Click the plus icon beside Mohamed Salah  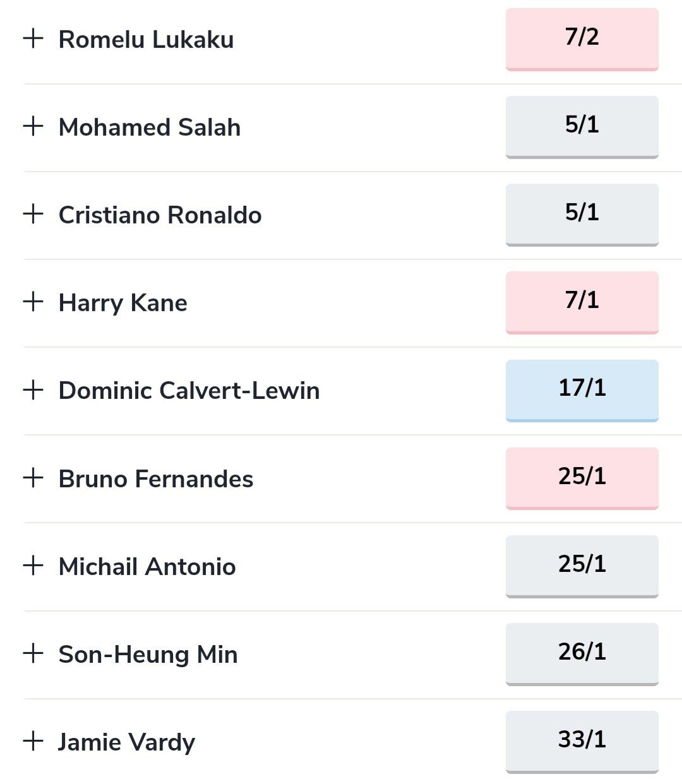click(x=33, y=126)
